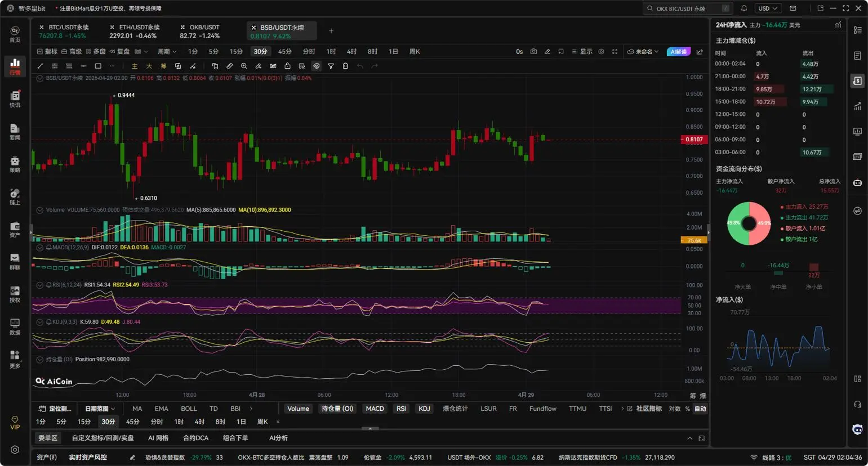The height and width of the screenshot is (466, 868).
Task: Toggle the MACD indicator off
Action: coord(375,409)
